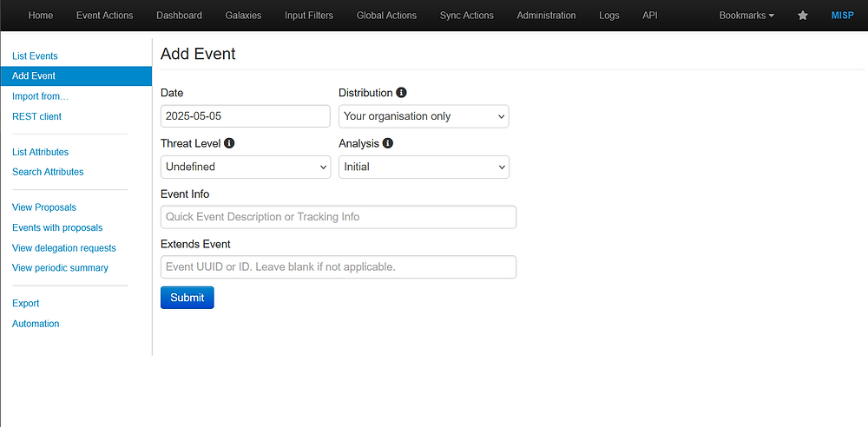
Task: Open the Administration menu
Action: pyautogui.click(x=546, y=16)
